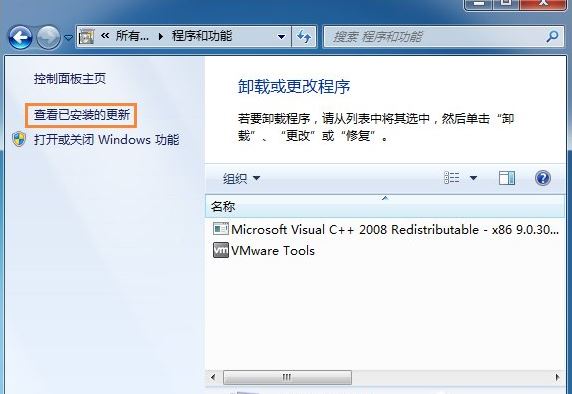572x394 pixels.
Task: Click the shield icon beside Windows 功能
Action: click(x=19, y=139)
